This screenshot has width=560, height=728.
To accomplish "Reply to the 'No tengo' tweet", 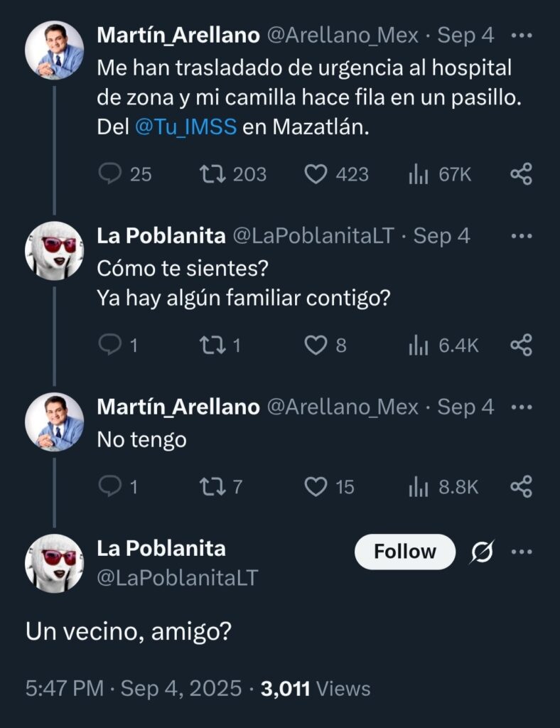I will (x=109, y=487).
